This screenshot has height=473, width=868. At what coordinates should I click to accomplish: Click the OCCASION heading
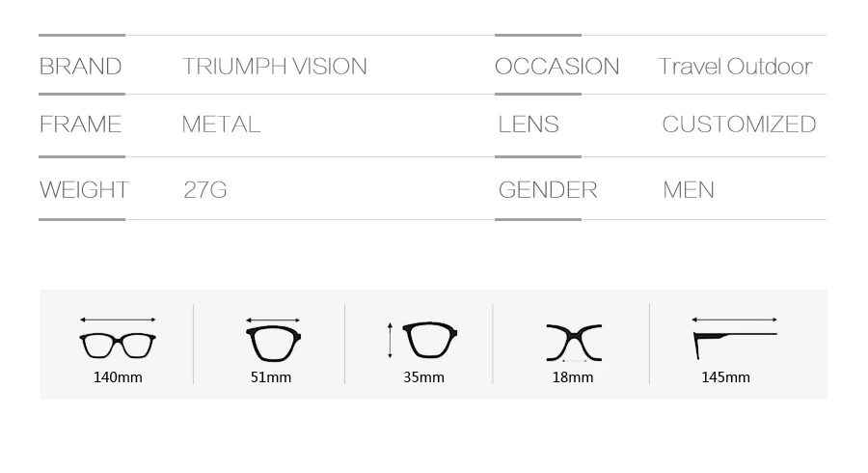[556, 67]
